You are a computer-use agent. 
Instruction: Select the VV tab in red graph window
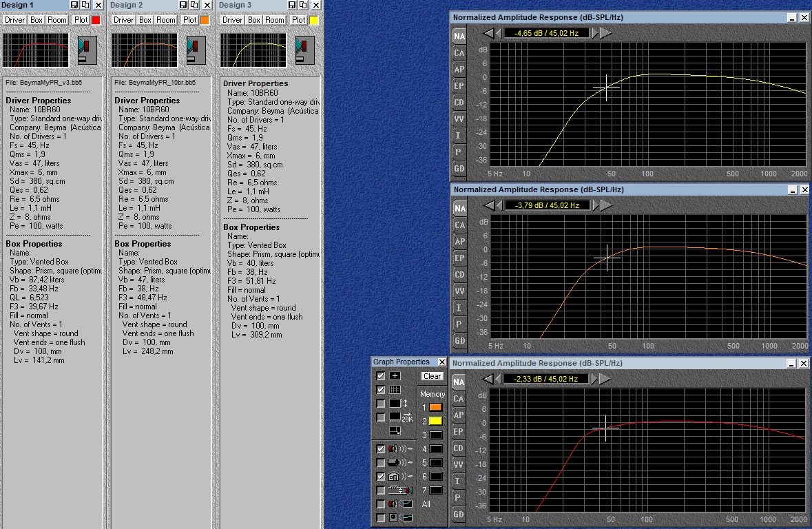pyautogui.click(x=458, y=465)
